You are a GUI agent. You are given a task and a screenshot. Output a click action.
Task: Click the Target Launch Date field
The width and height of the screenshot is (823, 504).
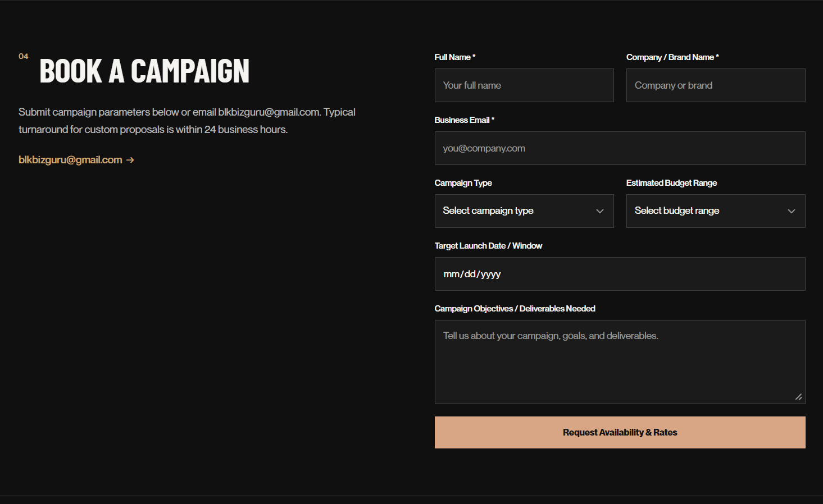[620, 274]
